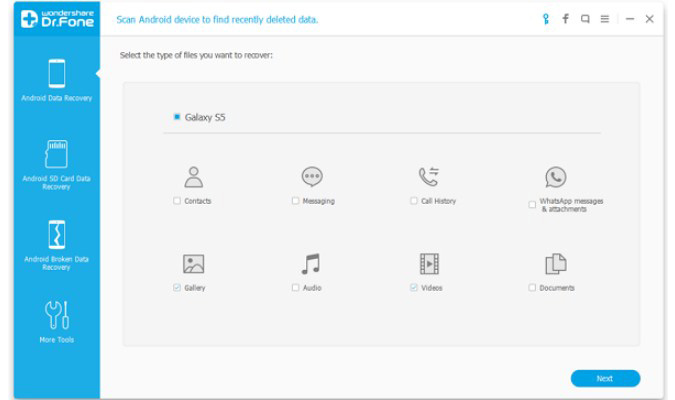The height and width of the screenshot is (400, 675).
Task: Enable the Audio checkbox
Action: tap(295, 288)
